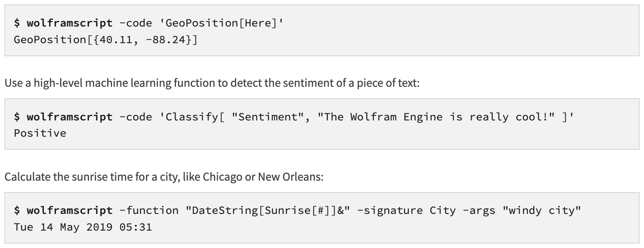Click the -code flag in the Classify command
This screenshot has height=248, width=644.
click(x=136, y=117)
